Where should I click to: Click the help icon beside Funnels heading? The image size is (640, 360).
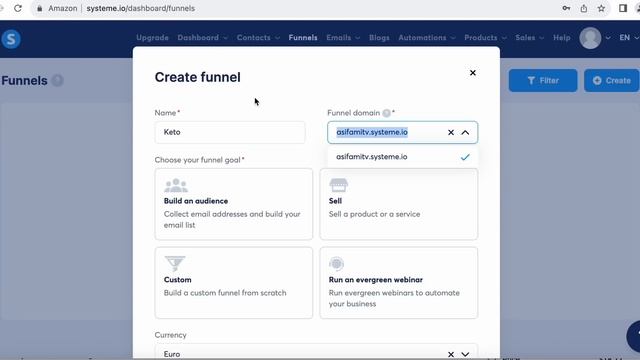click(58, 80)
